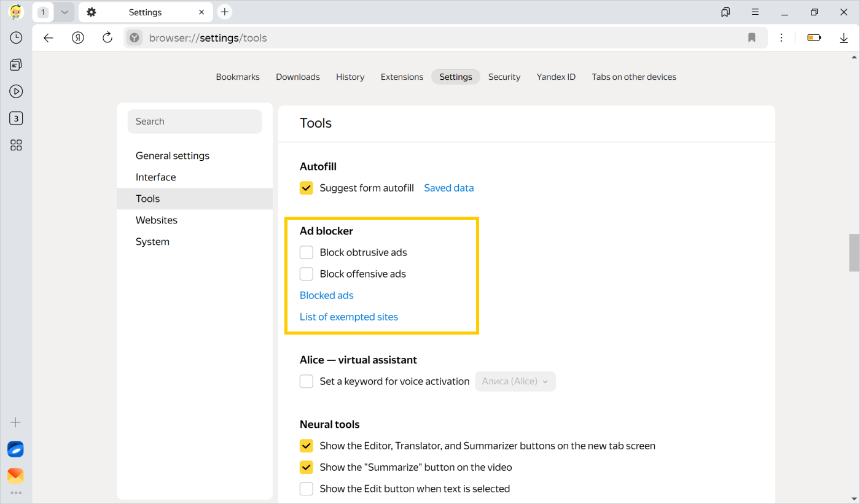This screenshot has height=504, width=860.
Task: Open the Saved data link
Action: click(x=448, y=188)
